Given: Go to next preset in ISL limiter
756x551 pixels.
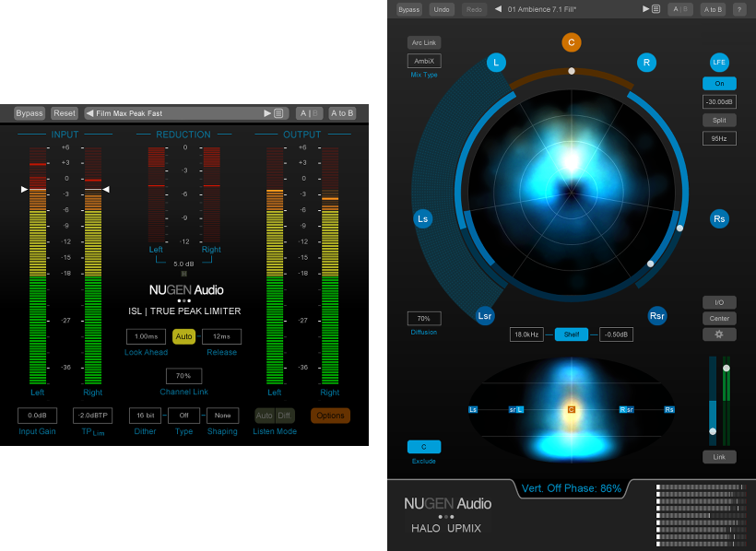Looking at the screenshot, I should [267, 113].
